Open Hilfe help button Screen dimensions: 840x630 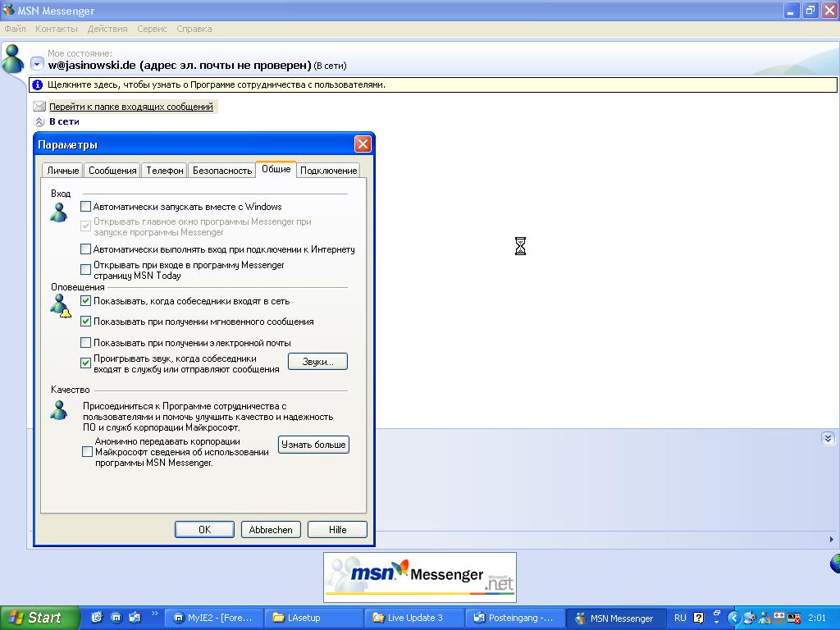coord(337,529)
